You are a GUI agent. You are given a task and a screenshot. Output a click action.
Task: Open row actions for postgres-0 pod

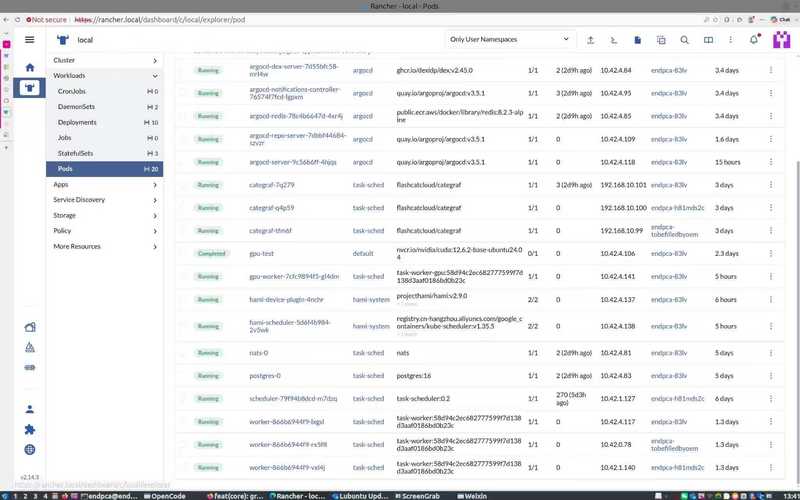click(x=770, y=376)
